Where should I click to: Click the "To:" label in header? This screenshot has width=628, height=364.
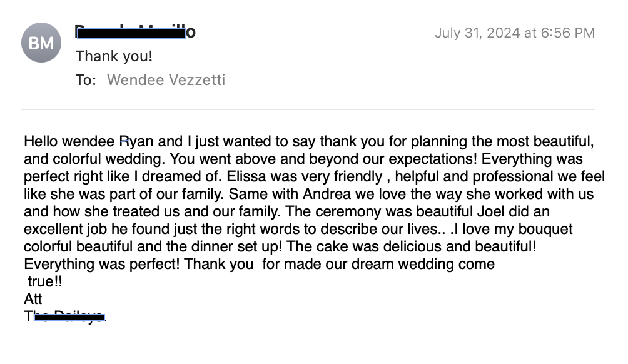click(x=86, y=80)
